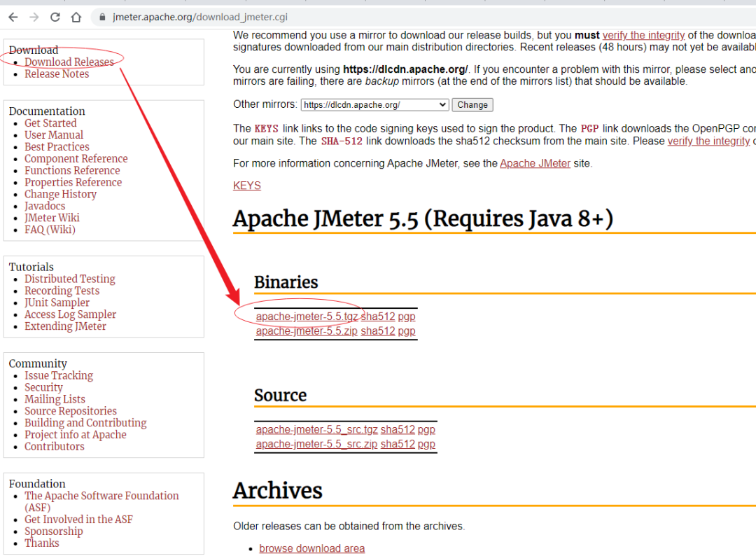Click the browse download area link
Screen dimensions: 756x556
coord(311,548)
